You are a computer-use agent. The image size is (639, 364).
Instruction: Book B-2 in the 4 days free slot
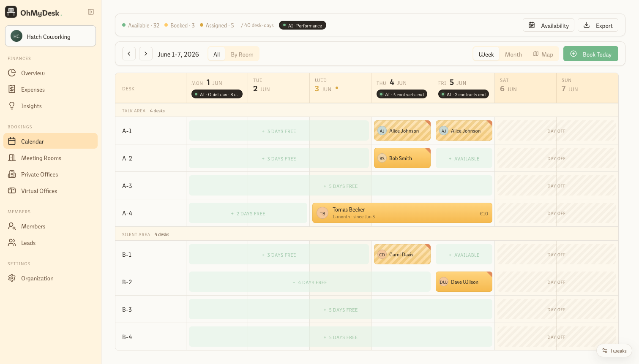pyautogui.click(x=310, y=282)
